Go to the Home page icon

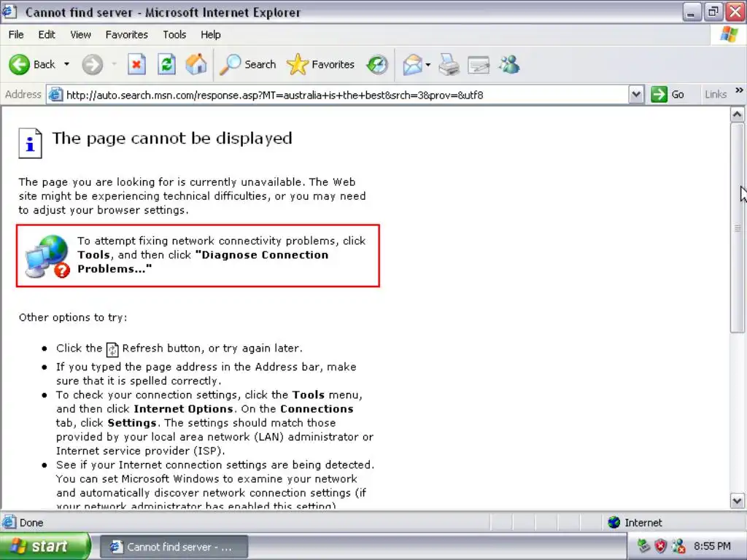click(196, 64)
